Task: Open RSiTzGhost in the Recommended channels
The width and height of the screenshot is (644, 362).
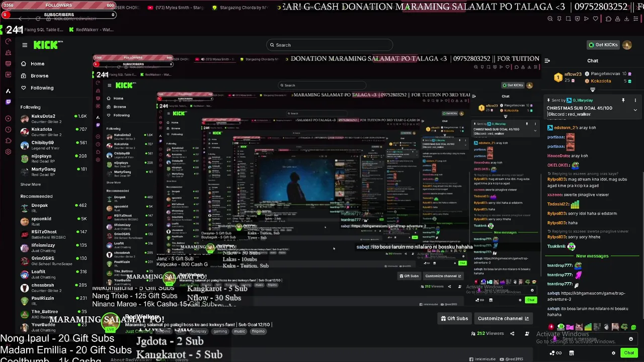Action: click(x=54, y=234)
